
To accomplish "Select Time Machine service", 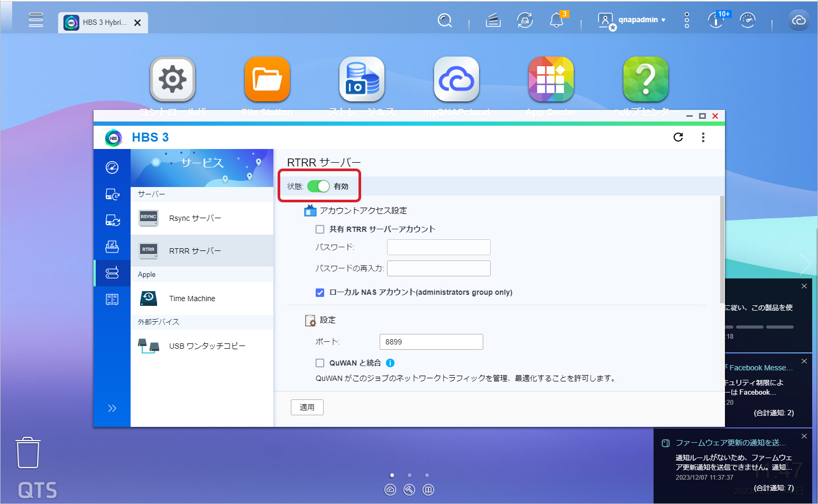I will click(202, 298).
